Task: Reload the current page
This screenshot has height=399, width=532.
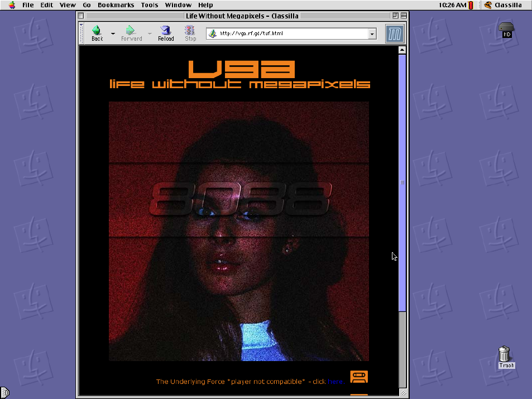Action: tap(166, 33)
